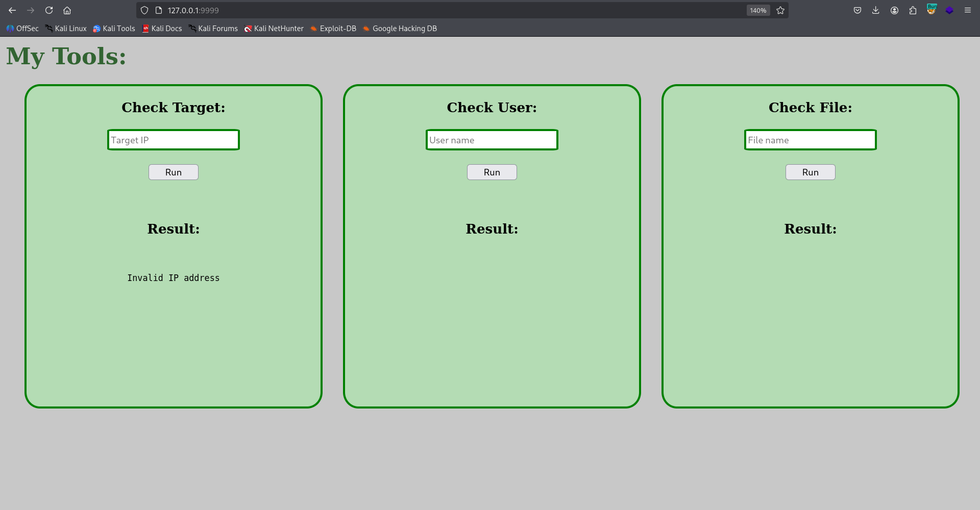Save page to Pocket
Image resolution: width=980 pixels, height=510 pixels.
pyautogui.click(x=857, y=10)
